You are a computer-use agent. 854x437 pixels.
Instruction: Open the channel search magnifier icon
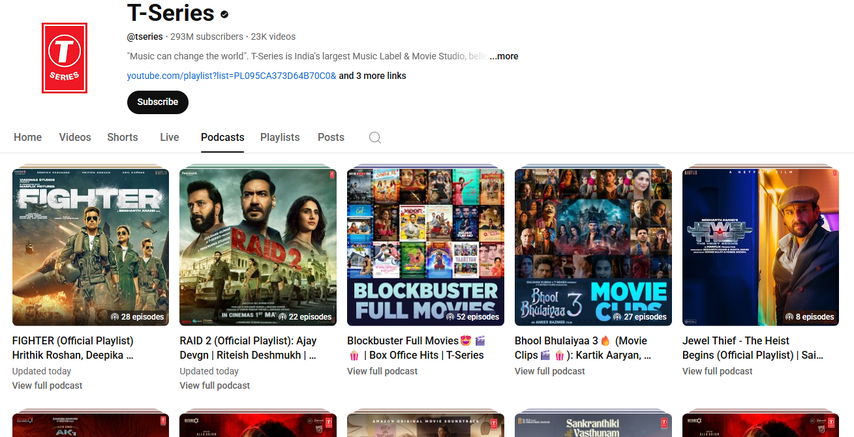pyautogui.click(x=375, y=137)
